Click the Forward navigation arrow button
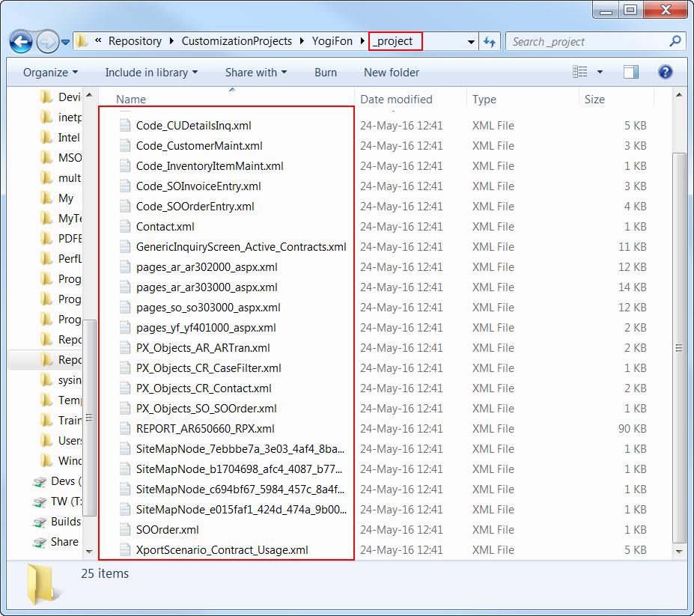This screenshot has width=694, height=616. coord(47,41)
